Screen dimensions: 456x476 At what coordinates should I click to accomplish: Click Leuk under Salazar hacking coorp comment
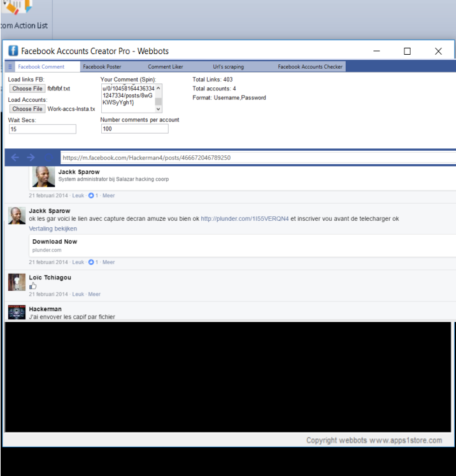(78, 195)
